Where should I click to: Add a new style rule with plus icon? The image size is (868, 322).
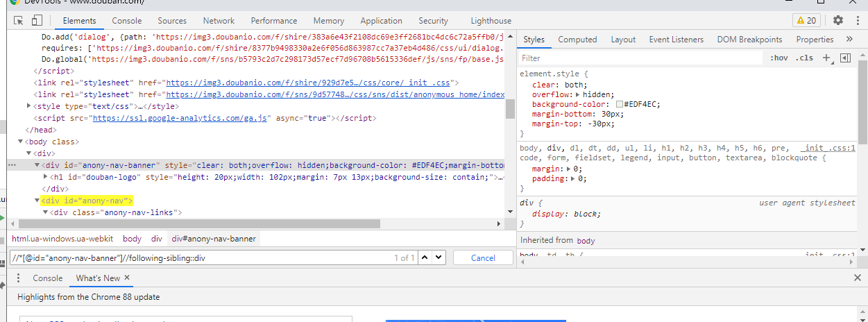pos(826,58)
